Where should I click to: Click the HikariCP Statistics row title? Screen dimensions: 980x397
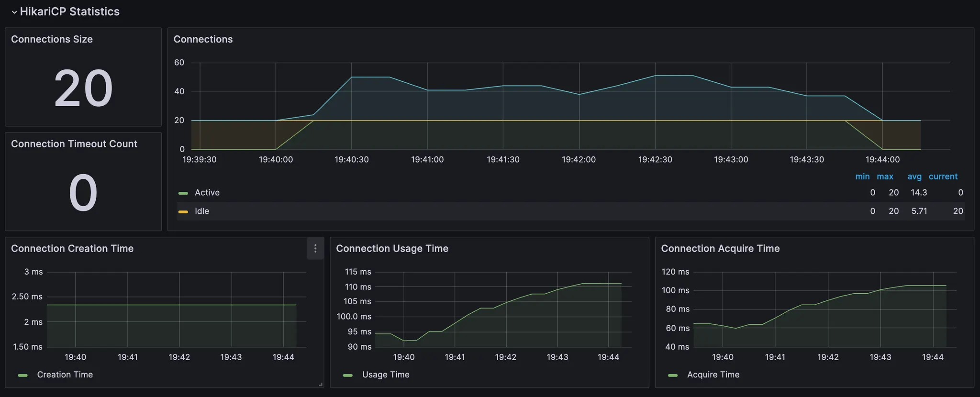tap(70, 11)
